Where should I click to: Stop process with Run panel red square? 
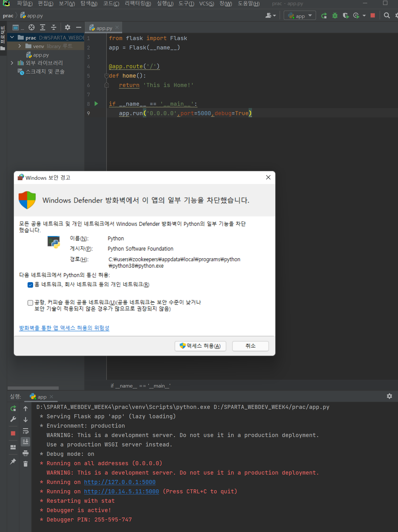point(13,433)
